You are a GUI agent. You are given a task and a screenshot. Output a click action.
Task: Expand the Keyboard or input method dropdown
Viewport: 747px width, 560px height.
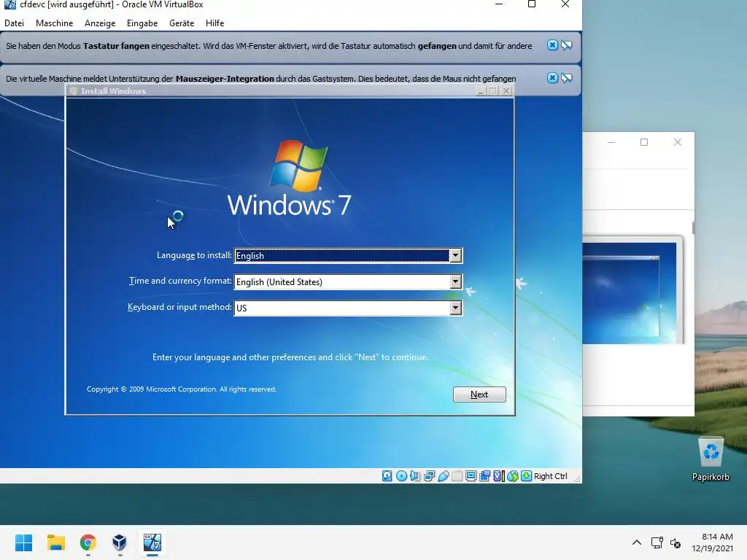(455, 308)
